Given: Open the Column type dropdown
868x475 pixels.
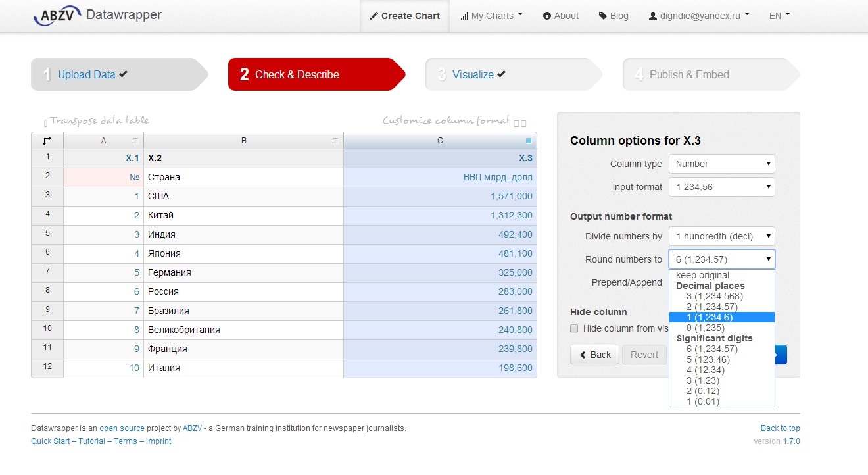Looking at the screenshot, I should coord(721,164).
